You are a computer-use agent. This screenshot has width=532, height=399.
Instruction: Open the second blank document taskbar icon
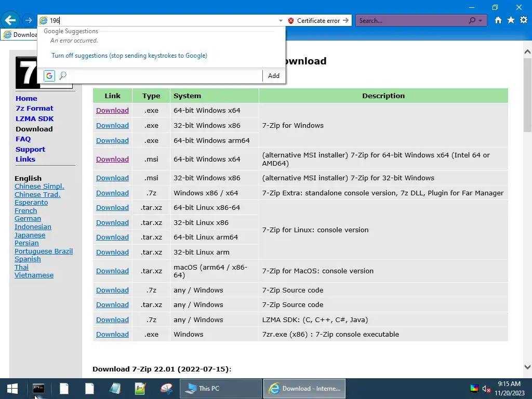pyautogui.click(x=89, y=389)
